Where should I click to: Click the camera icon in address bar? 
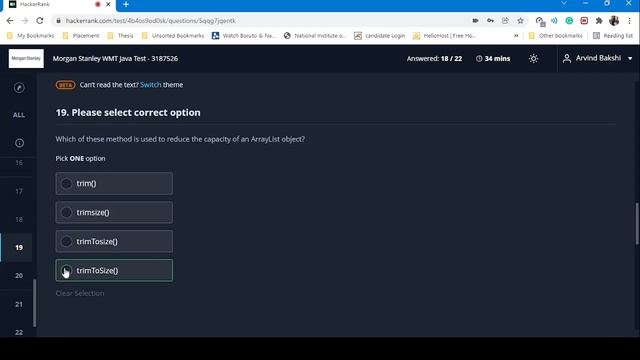coord(475,20)
